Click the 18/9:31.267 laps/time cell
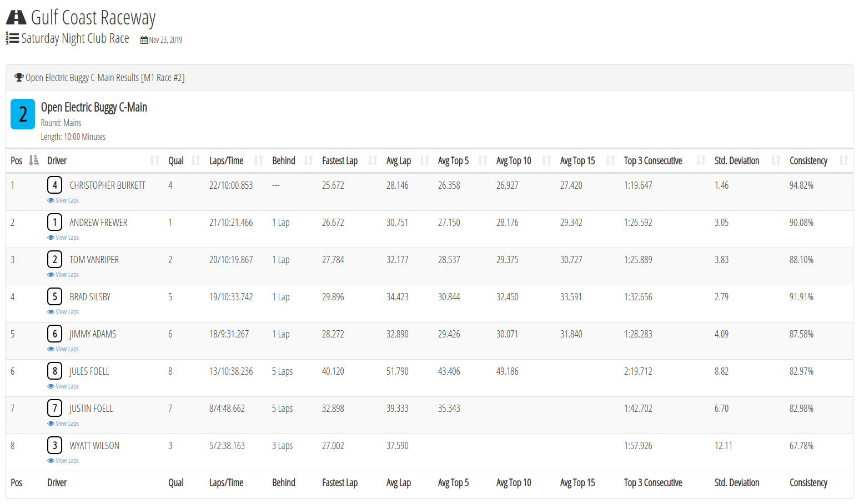The width and height of the screenshot is (859, 504). pos(229,334)
